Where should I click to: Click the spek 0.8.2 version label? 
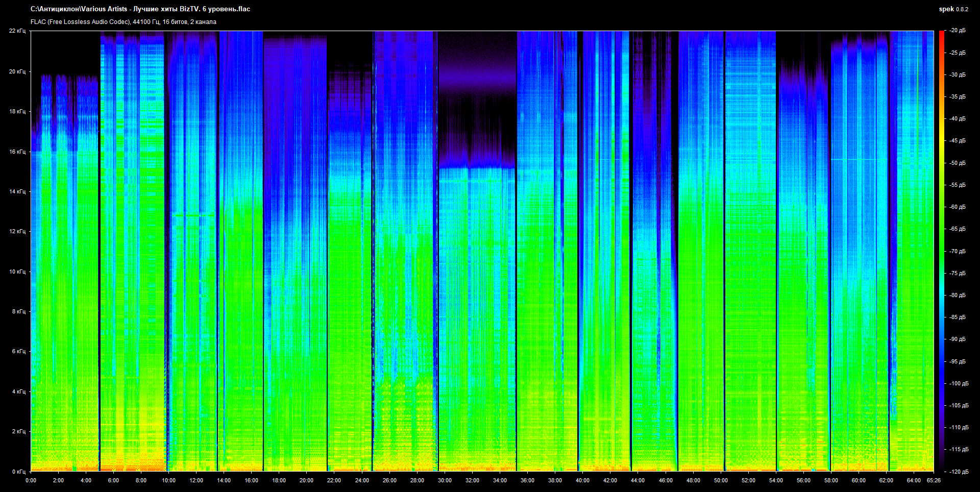953,9
